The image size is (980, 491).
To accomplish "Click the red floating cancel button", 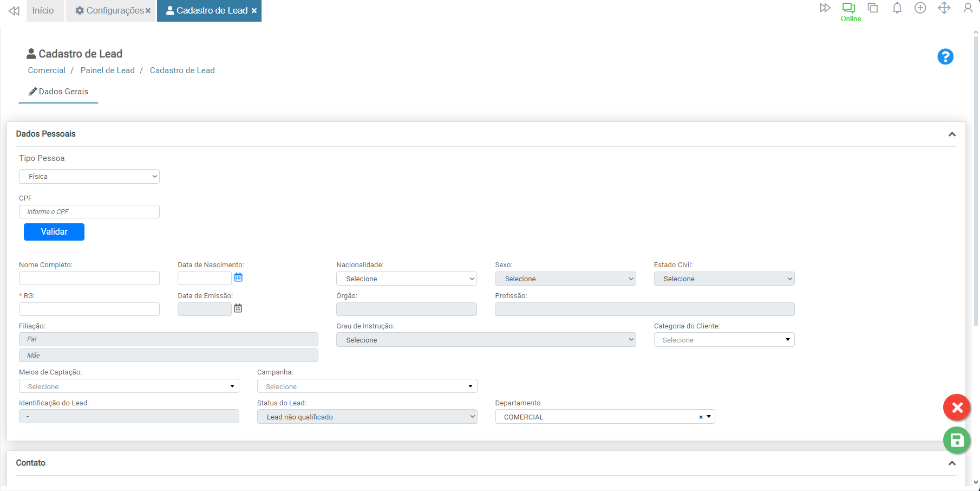I will coord(957,408).
